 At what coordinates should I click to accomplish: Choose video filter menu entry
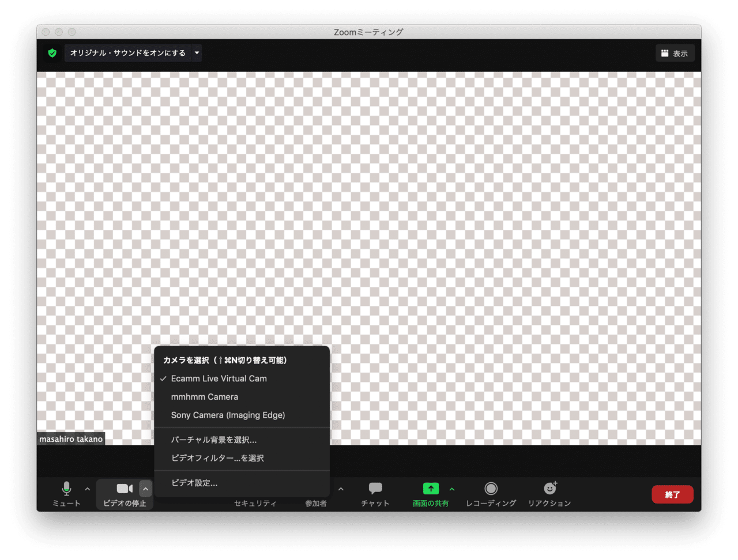(242, 458)
